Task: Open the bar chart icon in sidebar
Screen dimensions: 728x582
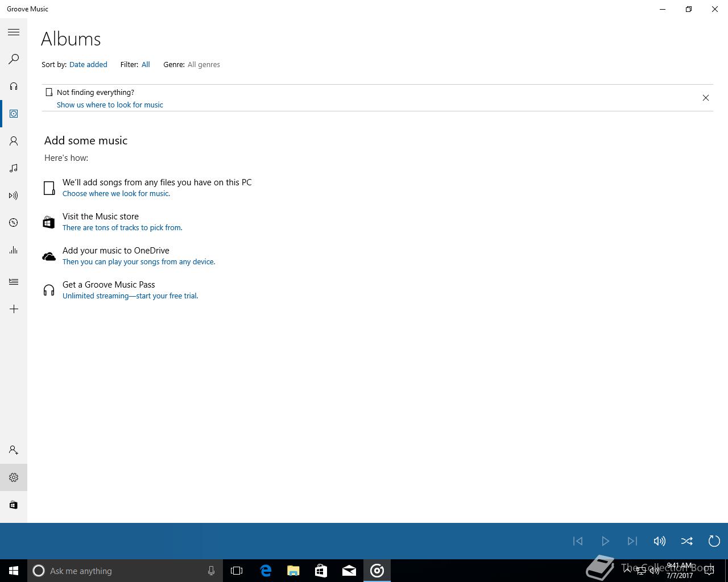Action: (14, 250)
